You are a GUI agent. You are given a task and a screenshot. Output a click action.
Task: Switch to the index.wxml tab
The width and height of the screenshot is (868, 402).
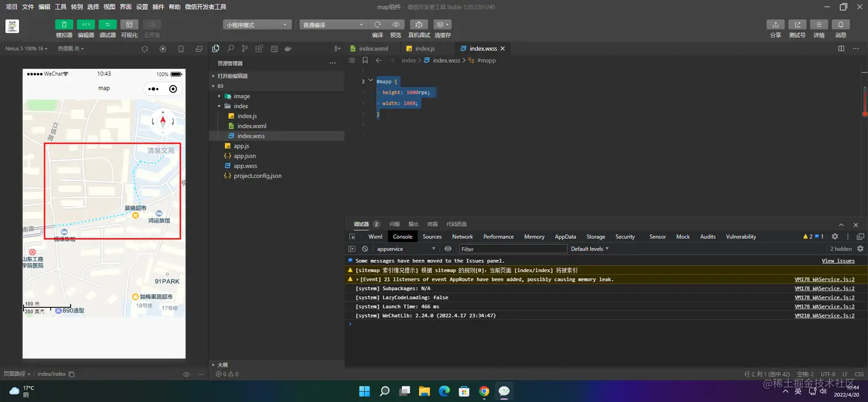click(374, 49)
